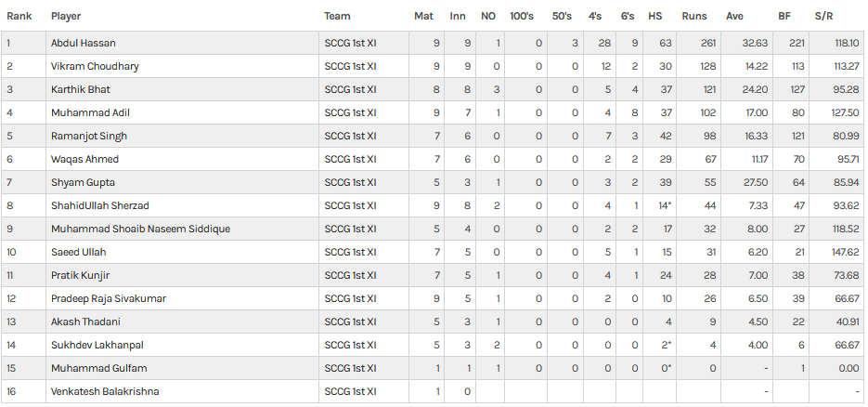Sort by the HS column header
Screen dimensions: 868x407
[x=654, y=16]
